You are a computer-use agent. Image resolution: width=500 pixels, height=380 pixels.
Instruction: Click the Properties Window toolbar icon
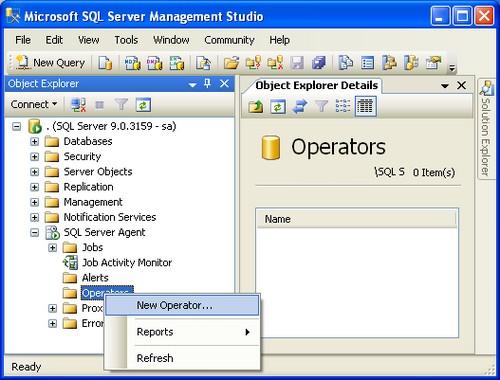[433, 63]
